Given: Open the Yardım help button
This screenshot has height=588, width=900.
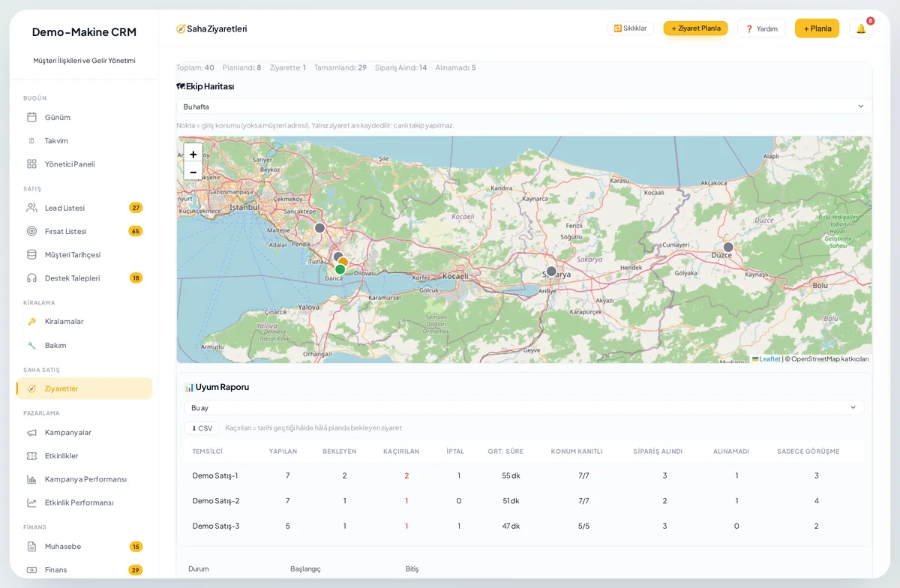Looking at the screenshot, I should coord(761,28).
